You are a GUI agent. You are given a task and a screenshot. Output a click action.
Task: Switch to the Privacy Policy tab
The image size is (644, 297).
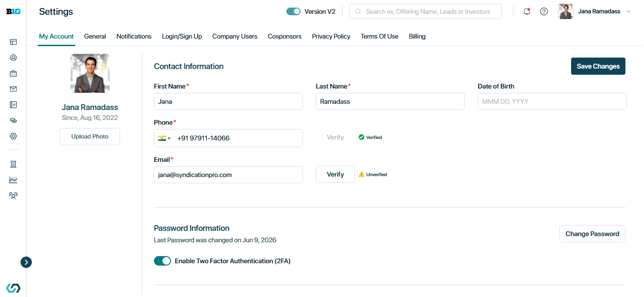coord(331,36)
